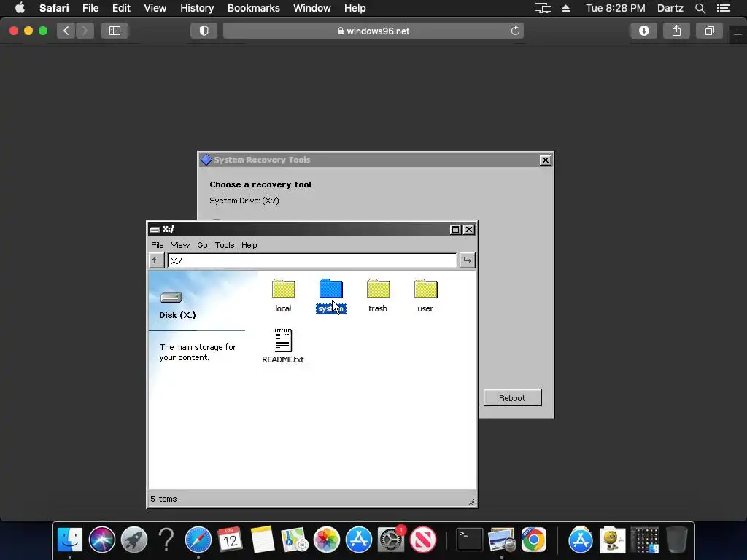Show Safari downloads

click(643, 31)
